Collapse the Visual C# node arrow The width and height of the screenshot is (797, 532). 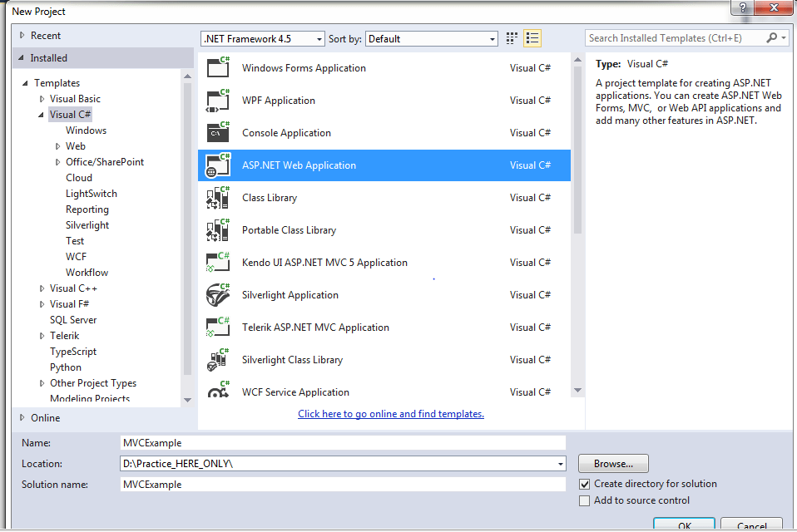(41, 115)
